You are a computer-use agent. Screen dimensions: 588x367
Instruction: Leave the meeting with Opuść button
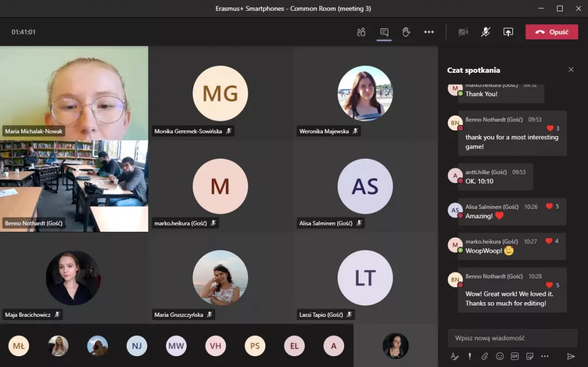[x=551, y=32]
